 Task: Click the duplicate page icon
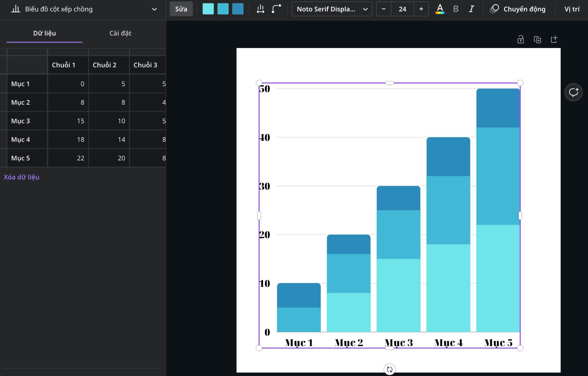(x=537, y=39)
